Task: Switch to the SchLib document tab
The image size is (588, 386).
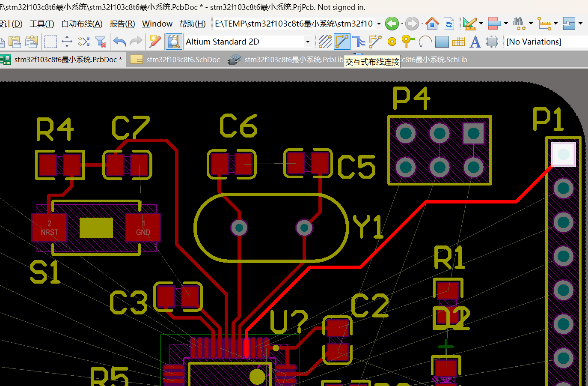Action: point(434,60)
